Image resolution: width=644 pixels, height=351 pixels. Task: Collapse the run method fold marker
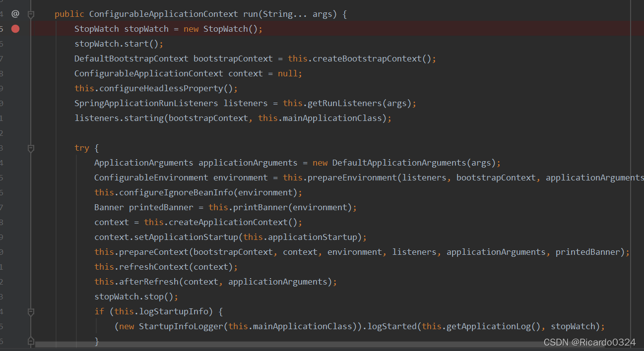pyautogui.click(x=31, y=14)
